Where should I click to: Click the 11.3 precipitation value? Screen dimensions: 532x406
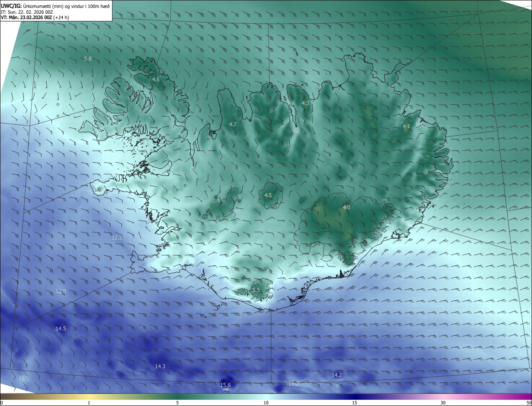[x=293, y=384]
